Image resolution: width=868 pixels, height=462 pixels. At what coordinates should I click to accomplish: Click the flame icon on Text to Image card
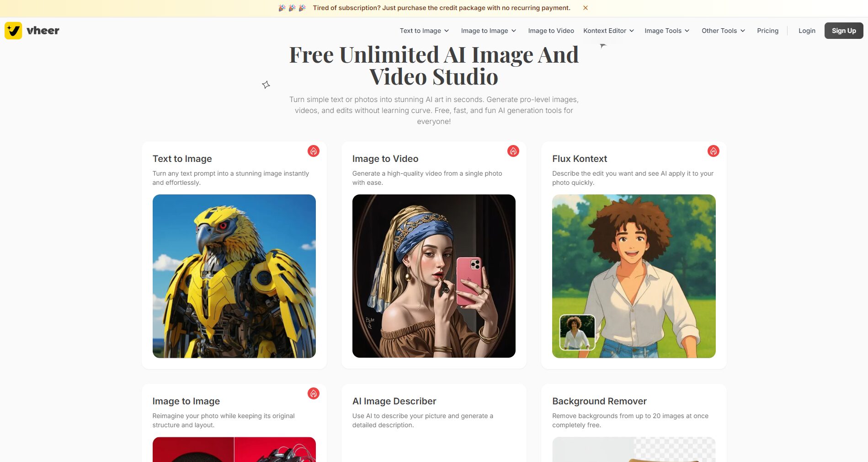click(x=314, y=151)
